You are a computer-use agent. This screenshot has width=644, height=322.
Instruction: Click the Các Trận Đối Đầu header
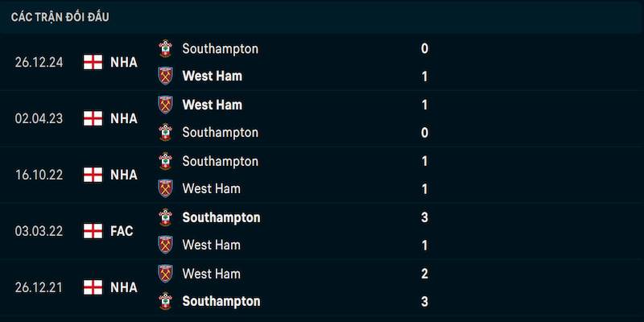60,17
